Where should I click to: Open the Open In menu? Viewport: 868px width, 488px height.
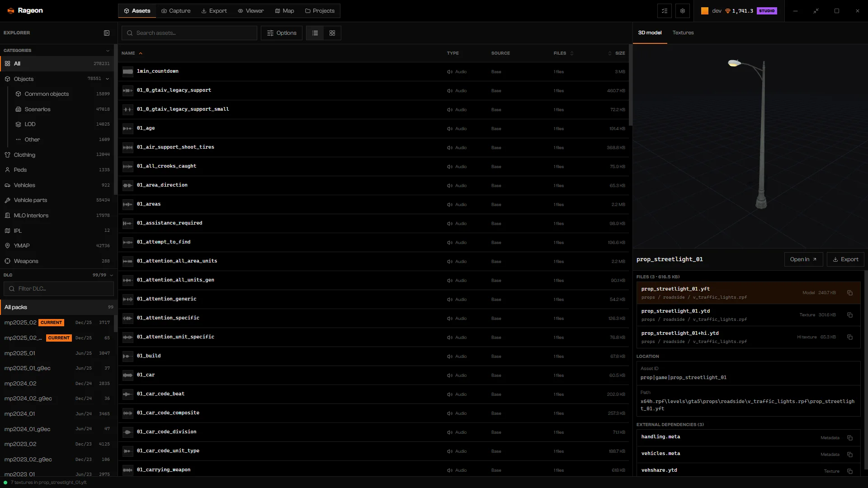coord(803,259)
